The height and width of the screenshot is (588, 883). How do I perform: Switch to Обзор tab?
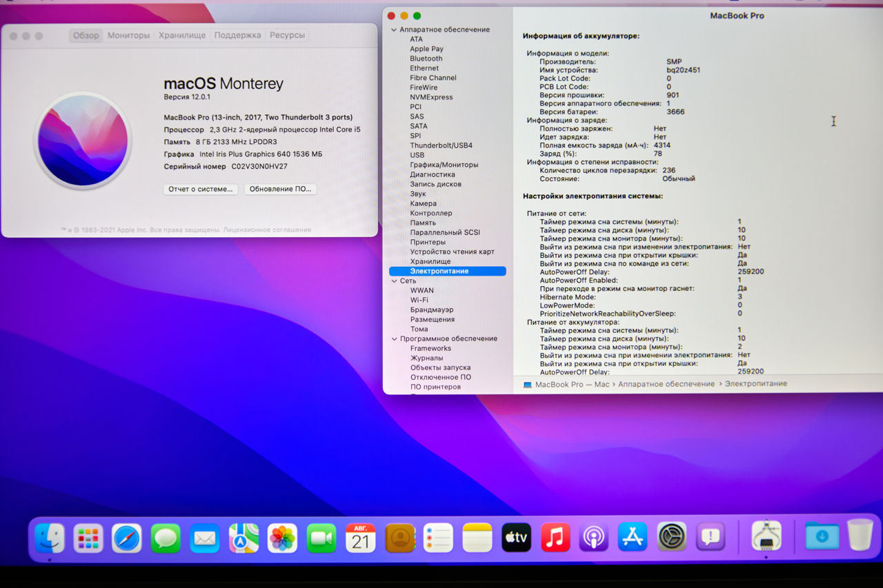point(86,35)
